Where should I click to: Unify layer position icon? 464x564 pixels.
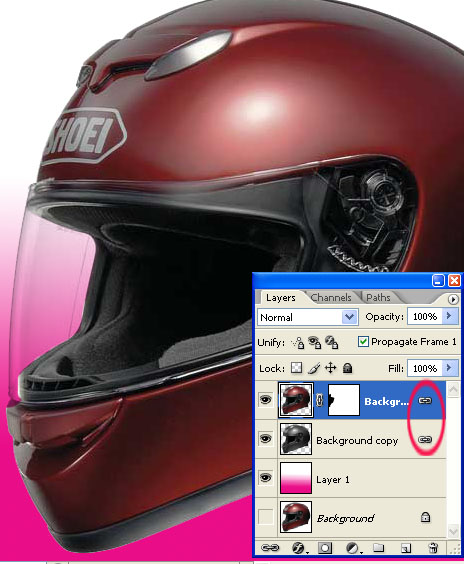coord(298,342)
